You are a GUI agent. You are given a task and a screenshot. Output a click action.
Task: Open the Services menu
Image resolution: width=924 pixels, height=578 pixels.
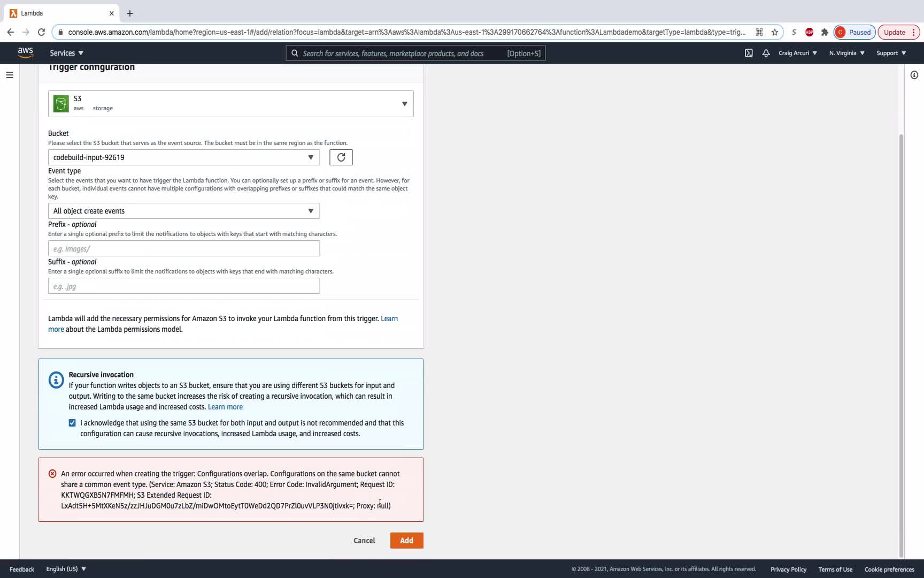(66, 53)
